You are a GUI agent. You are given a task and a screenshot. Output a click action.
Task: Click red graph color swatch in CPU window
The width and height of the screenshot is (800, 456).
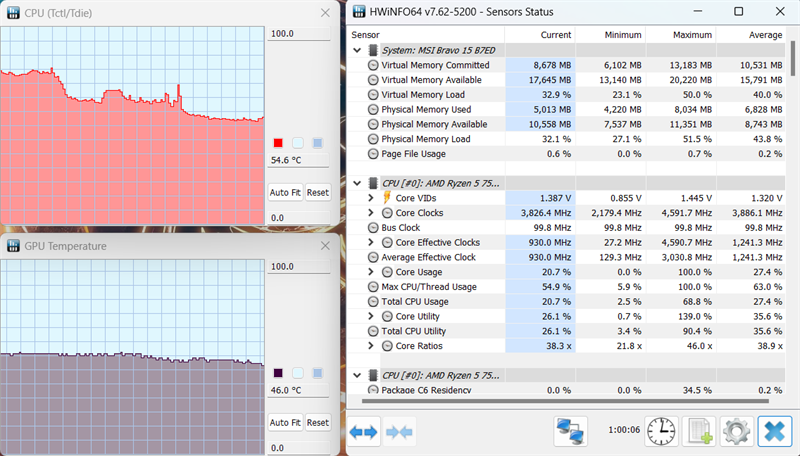(x=278, y=143)
